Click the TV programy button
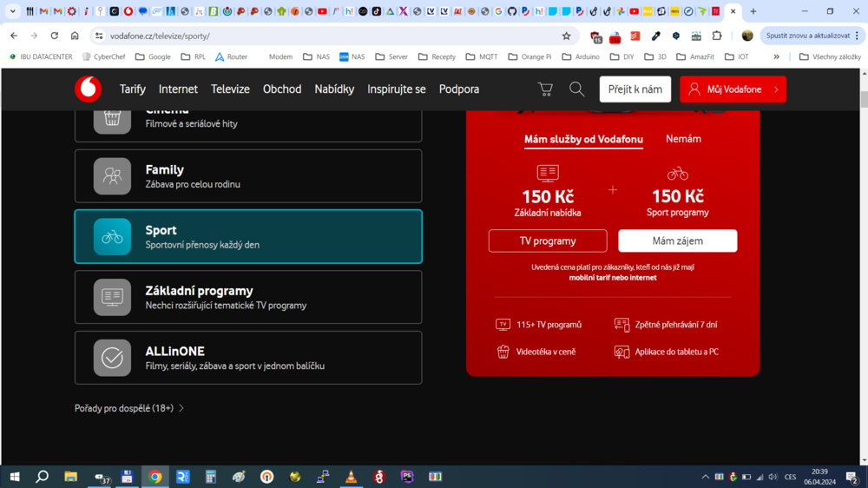868x488 pixels. 548,241
